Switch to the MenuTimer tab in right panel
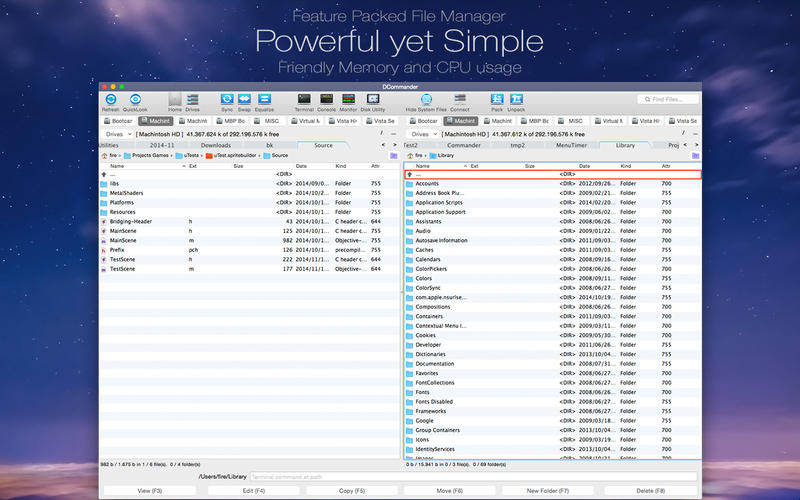The height and width of the screenshot is (500, 800). pos(570,145)
